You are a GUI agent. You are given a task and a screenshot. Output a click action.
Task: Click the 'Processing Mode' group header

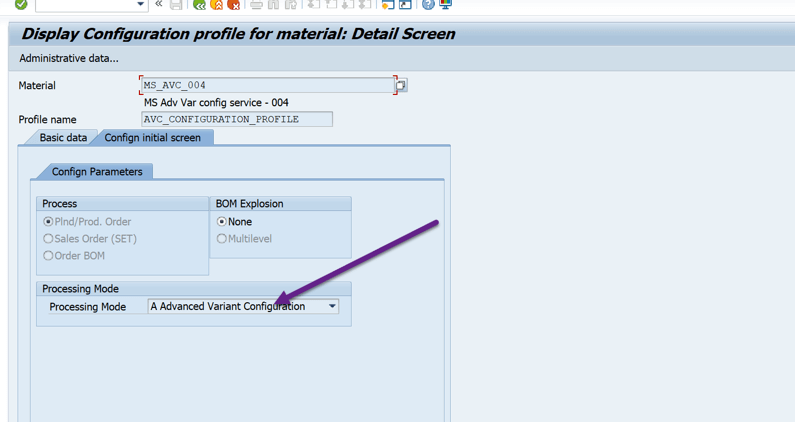pyautogui.click(x=80, y=289)
